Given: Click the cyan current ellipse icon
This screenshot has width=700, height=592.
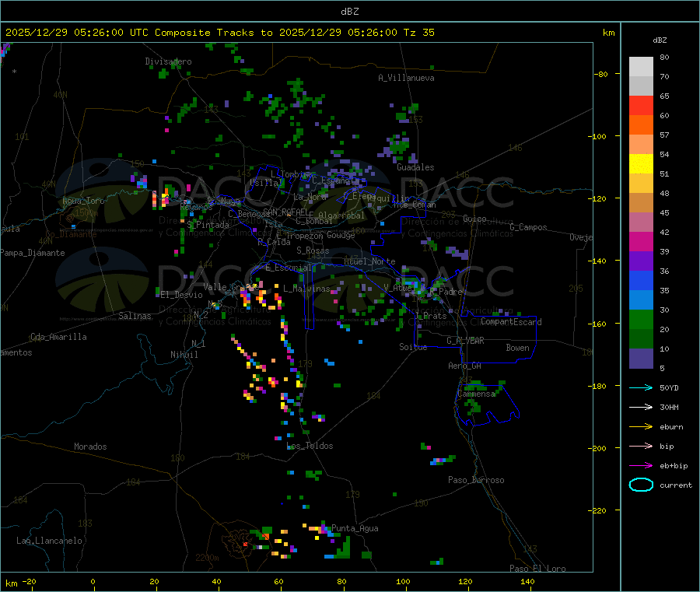Looking at the screenshot, I should (641, 485).
